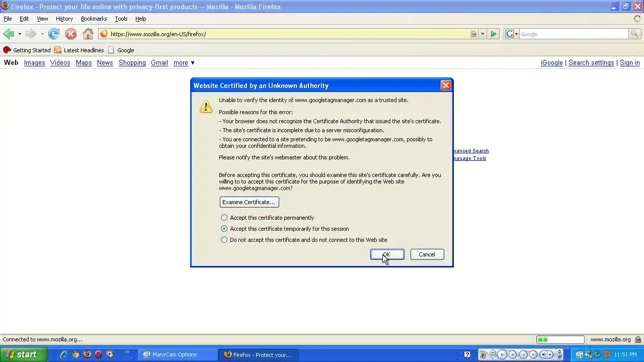This screenshot has width=644, height=362.
Task: Open the Tools menu
Action: coord(121,19)
